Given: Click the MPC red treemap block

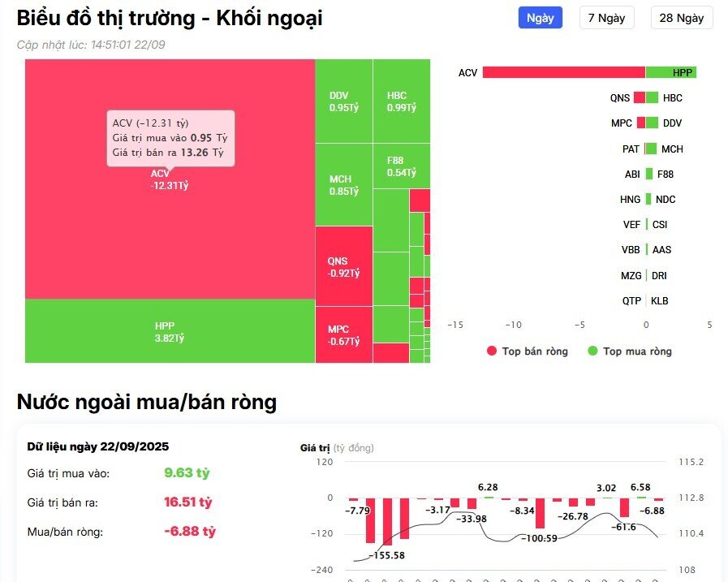Looking at the screenshot, I should [x=342, y=334].
